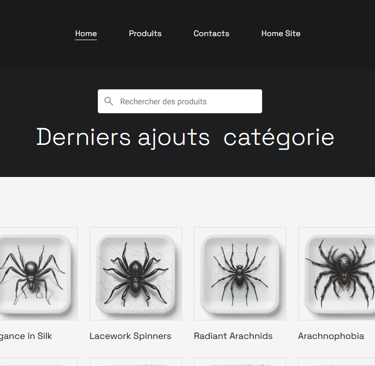Navigate to Home Site link
The height and width of the screenshot is (366, 375).
pyautogui.click(x=281, y=34)
